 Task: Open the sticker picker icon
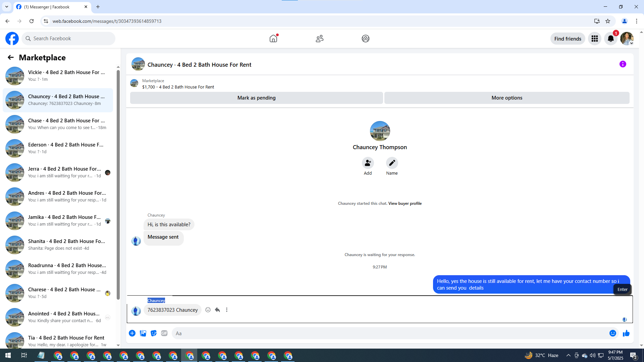(154, 333)
